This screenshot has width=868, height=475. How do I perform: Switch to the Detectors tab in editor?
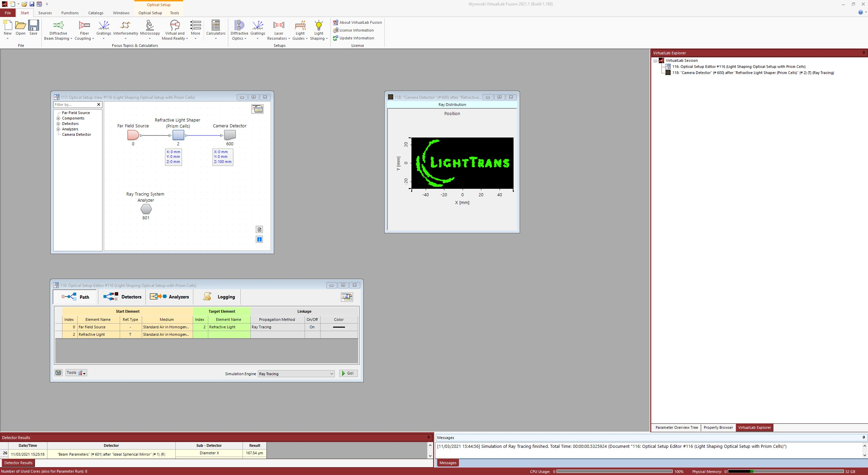coord(122,297)
